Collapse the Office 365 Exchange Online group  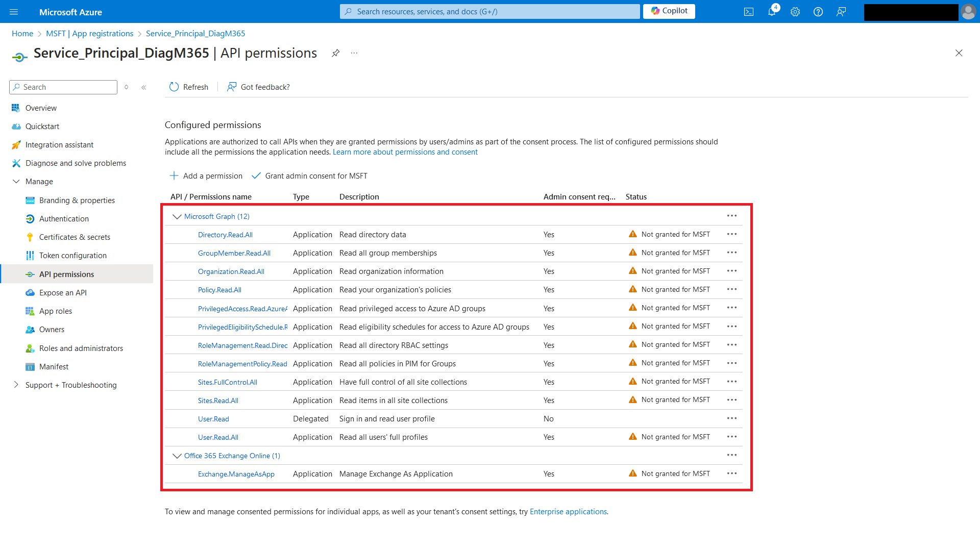177,456
